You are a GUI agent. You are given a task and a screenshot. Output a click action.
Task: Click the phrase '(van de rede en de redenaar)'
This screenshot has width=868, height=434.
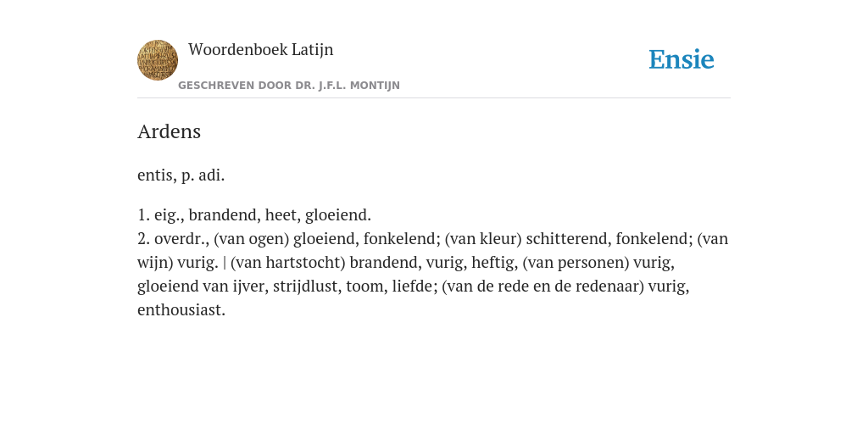pyautogui.click(x=543, y=287)
